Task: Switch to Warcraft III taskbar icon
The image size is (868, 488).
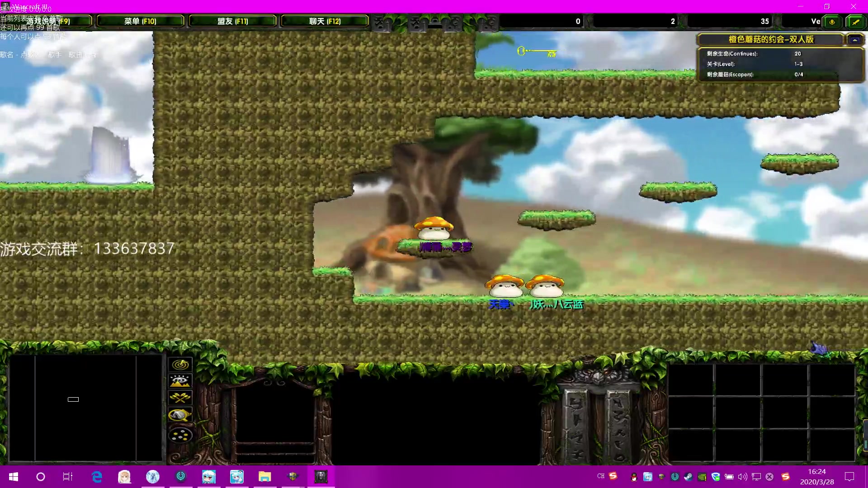Action: pyautogui.click(x=321, y=477)
